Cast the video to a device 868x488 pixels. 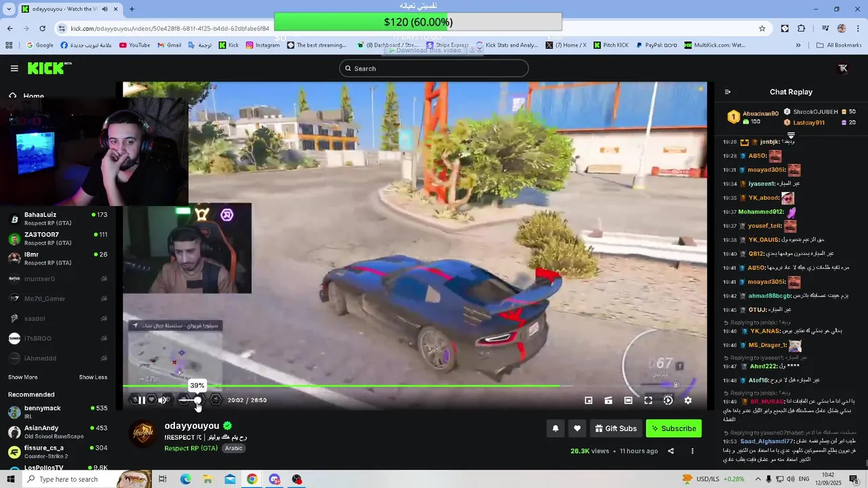pos(608,401)
